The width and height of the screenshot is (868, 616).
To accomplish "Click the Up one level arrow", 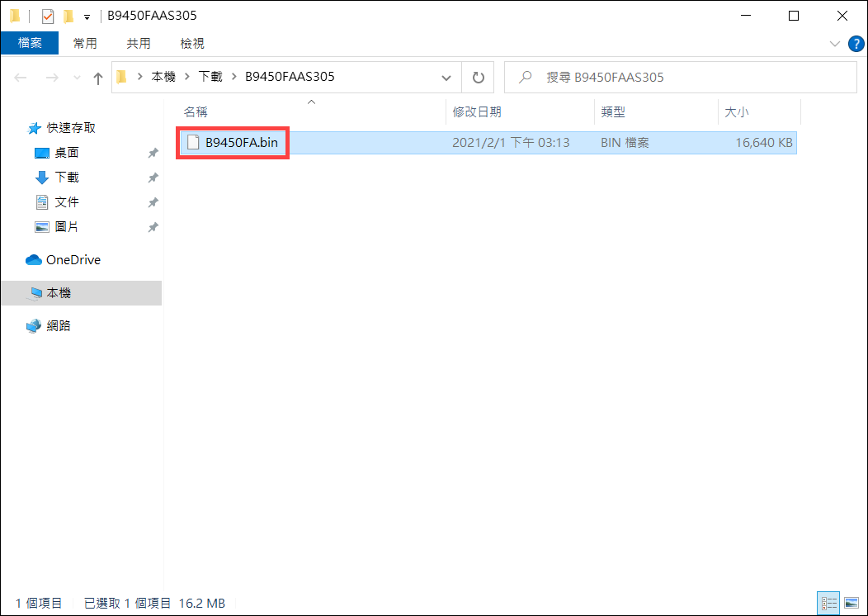I will 98,78.
